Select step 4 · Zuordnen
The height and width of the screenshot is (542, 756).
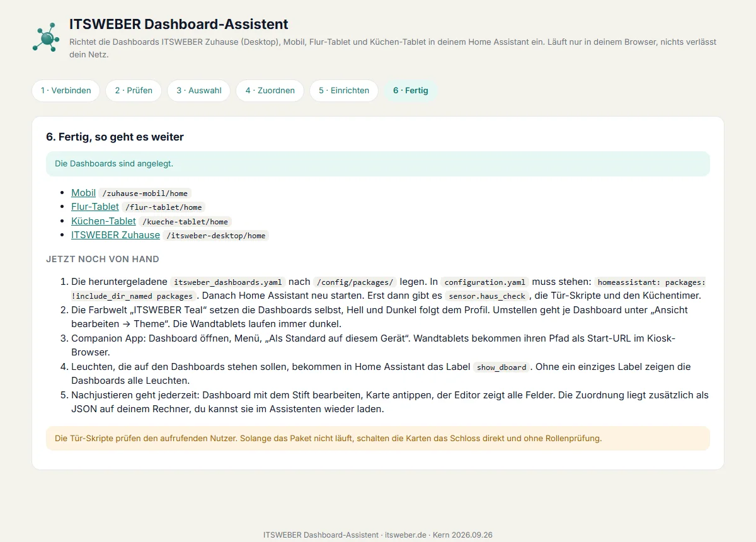(270, 91)
